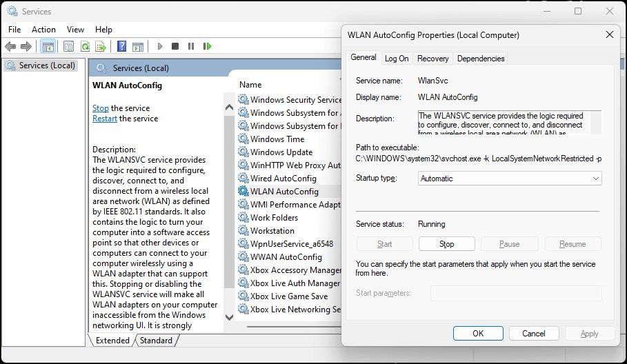Switch to the Log On tab
Image resolution: width=627 pixels, height=364 pixels.
397,59
